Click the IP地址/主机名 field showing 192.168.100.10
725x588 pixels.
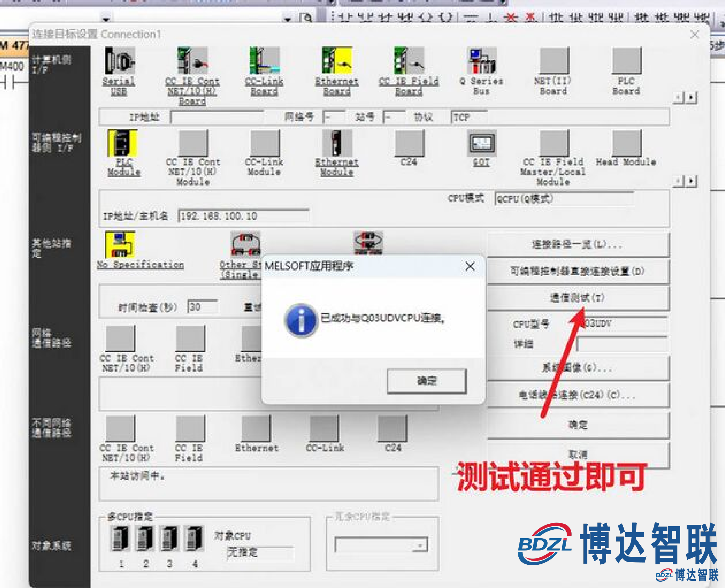243,216
